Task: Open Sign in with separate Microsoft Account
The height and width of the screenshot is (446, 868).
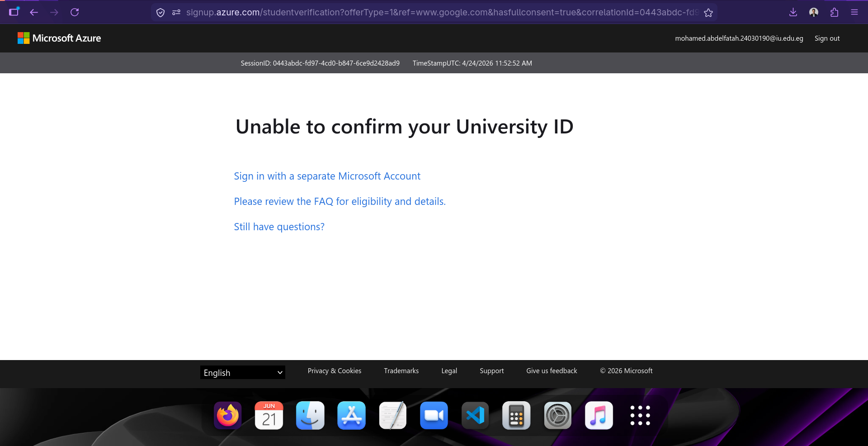Action: pos(327,176)
